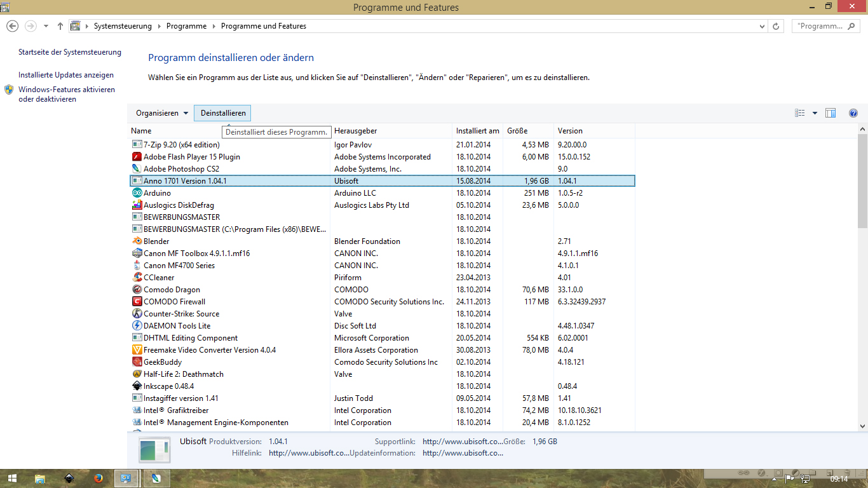Refresh the Programme und Features view

pos(776,26)
